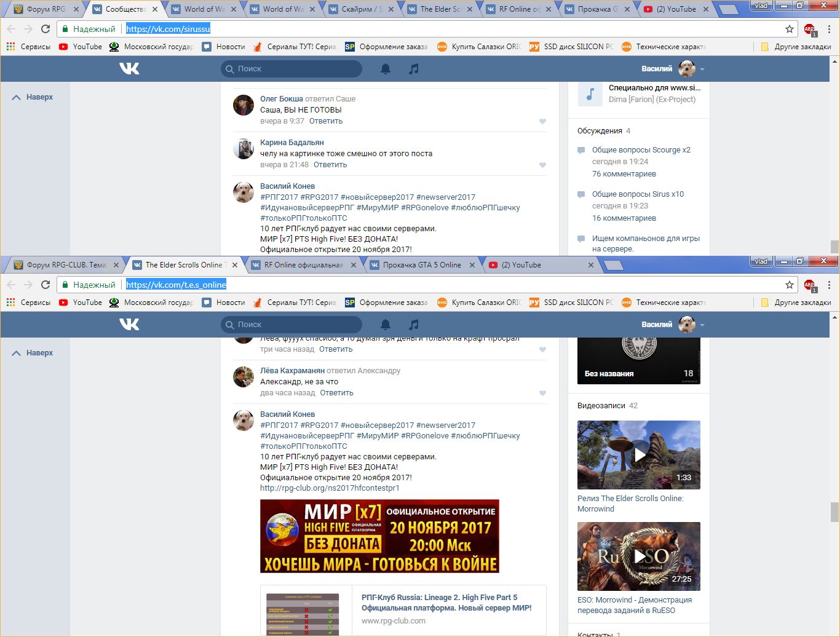
Task: Open the Без названия photo album
Action: (639, 361)
